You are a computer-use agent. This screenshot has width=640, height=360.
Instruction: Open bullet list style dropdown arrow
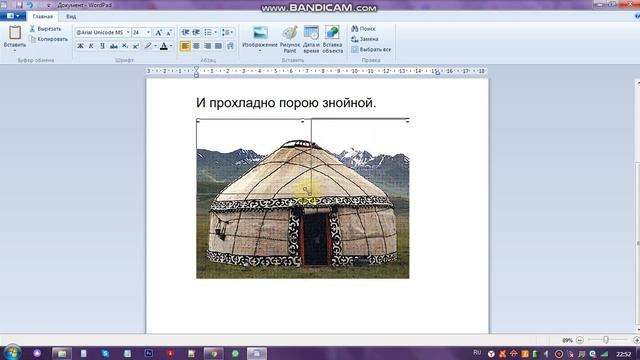216,32
